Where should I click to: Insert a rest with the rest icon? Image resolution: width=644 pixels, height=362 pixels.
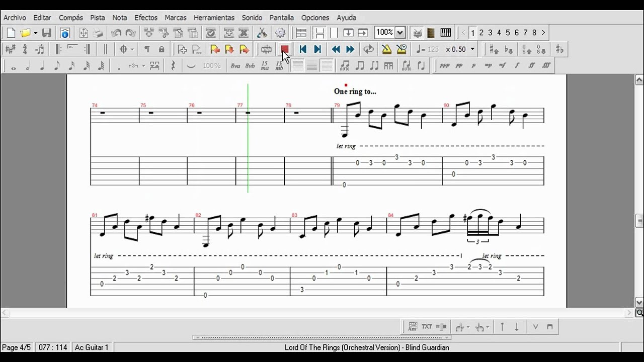173,66
